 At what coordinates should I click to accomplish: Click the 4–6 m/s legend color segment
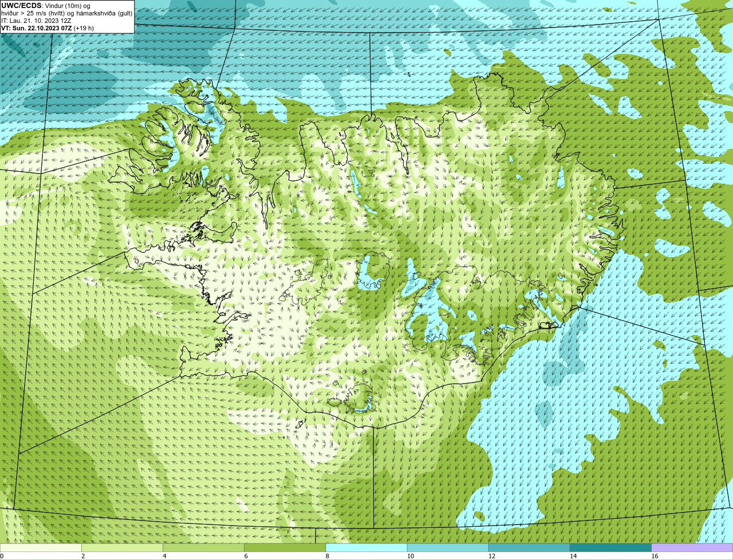(203, 547)
